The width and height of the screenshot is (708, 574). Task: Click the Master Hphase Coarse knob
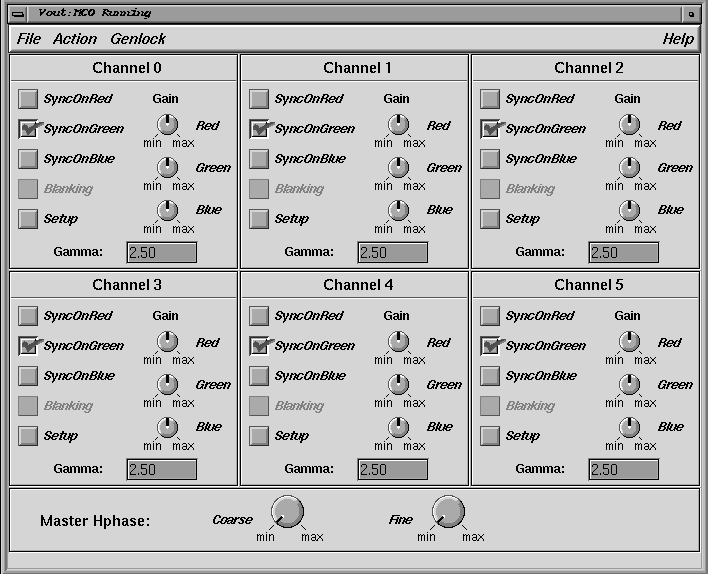tap(288, 512)
